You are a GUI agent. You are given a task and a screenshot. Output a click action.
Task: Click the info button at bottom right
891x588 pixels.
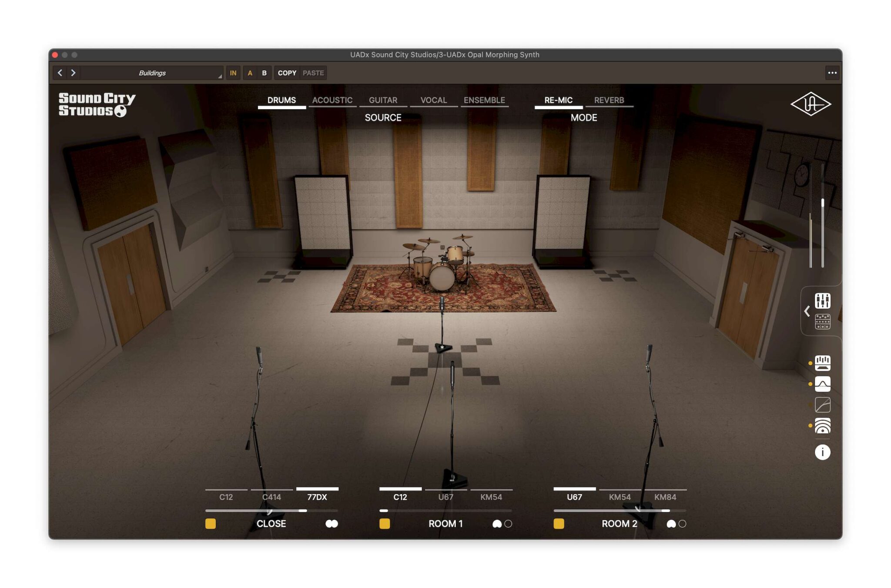822,452
